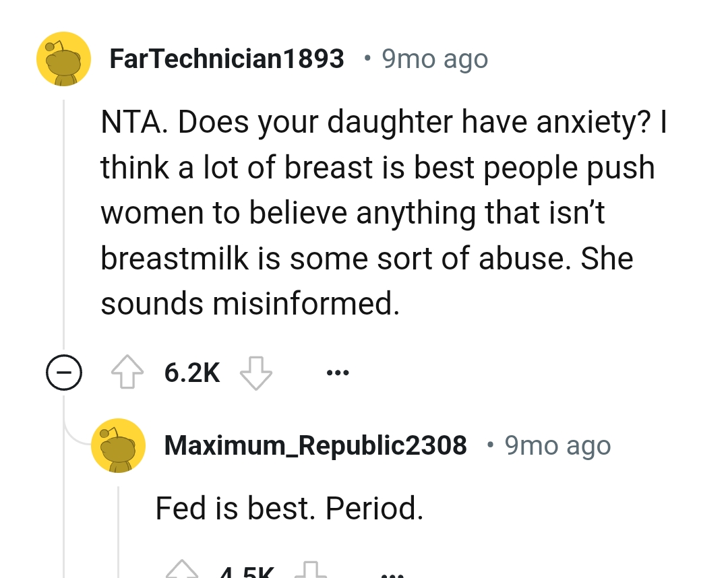Open FarTechnician1893's avatar
Screen dimensions: 728x578
64,59
